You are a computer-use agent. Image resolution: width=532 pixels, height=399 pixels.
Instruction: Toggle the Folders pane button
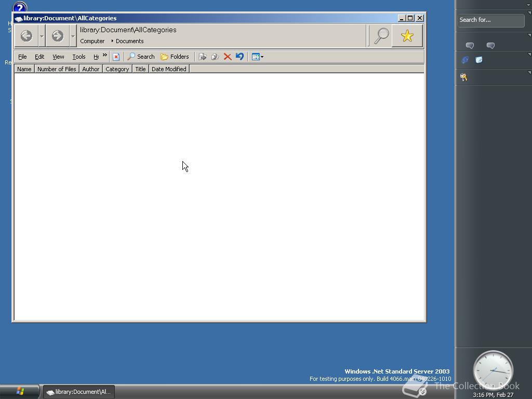point(175,57)
